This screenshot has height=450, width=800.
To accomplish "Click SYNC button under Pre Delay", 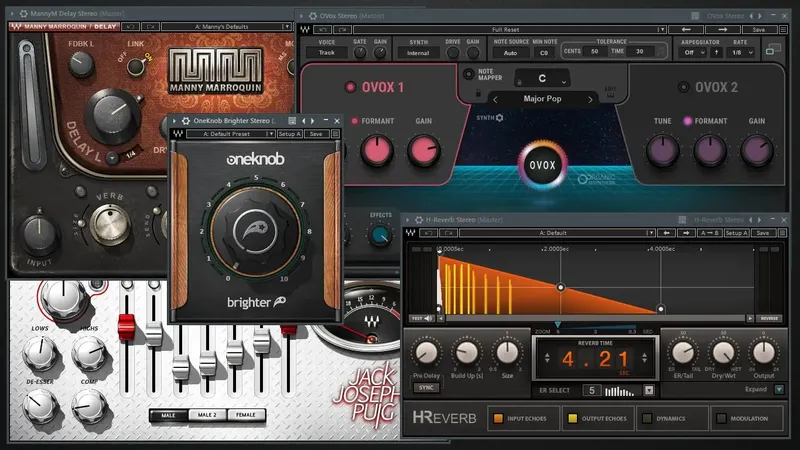I will [426, 387].
